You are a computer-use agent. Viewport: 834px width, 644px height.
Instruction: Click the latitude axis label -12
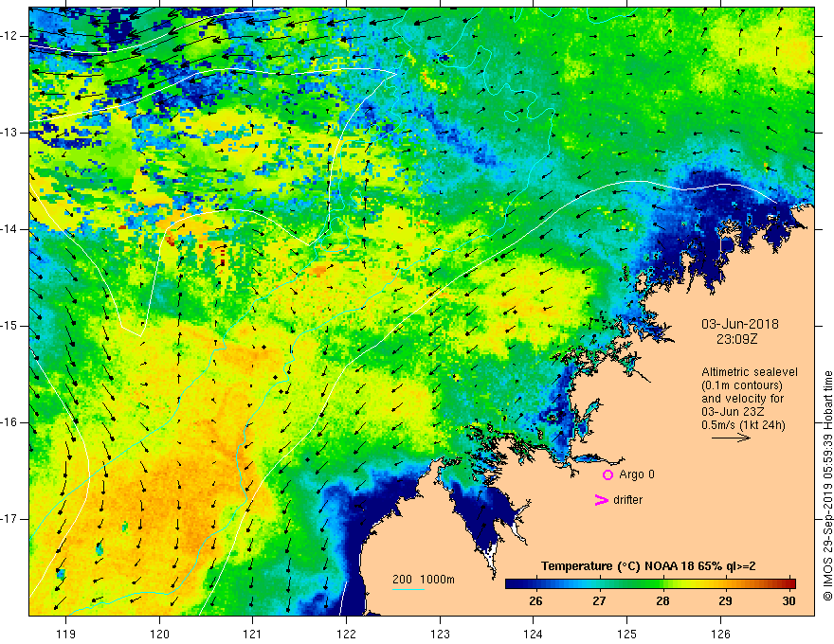click(x=10, y=36)
